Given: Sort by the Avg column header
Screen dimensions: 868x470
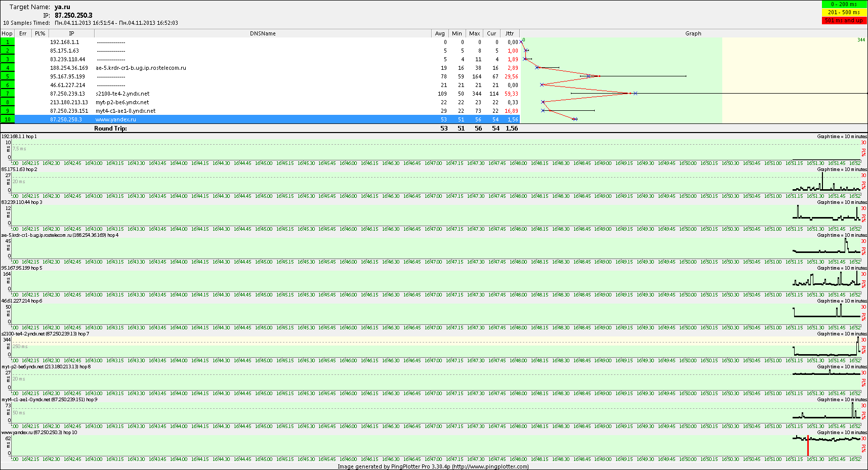Looking at the screenshot, I should (440, 33).
